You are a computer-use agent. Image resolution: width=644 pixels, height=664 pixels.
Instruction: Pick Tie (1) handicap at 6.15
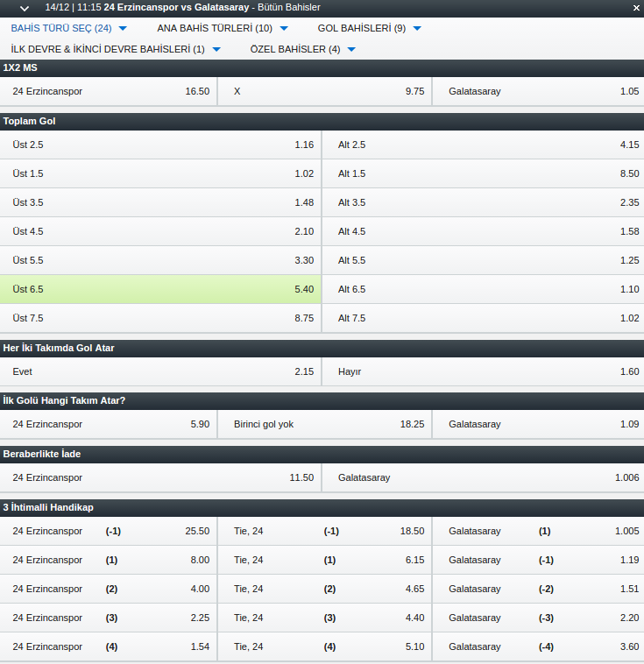(x=324, y=560)
